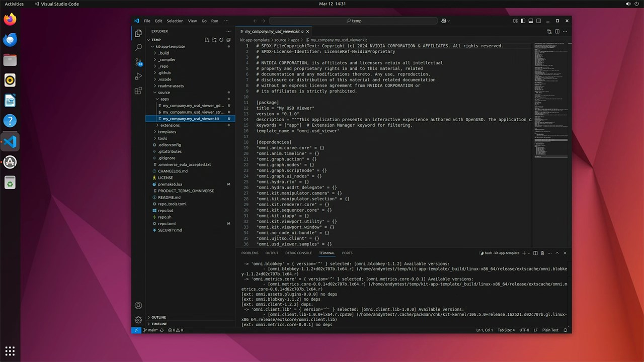Split the editor to the right
This screenshot has width=644, height=362.
(557, 31)
